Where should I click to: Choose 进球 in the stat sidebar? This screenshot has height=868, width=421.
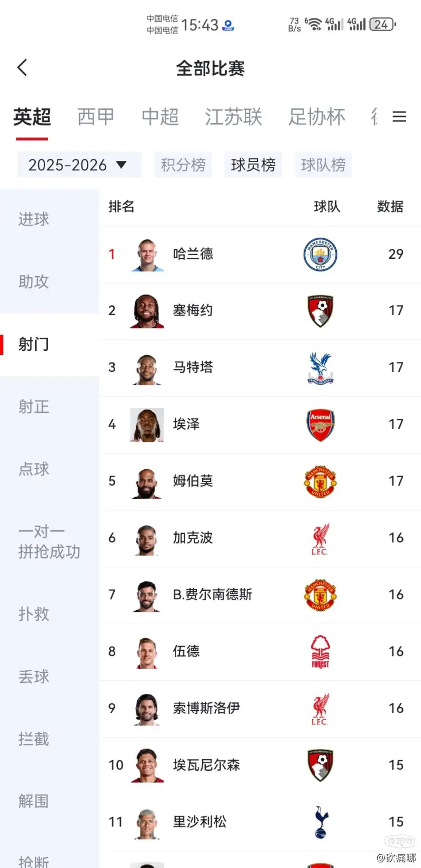(34, 219)
